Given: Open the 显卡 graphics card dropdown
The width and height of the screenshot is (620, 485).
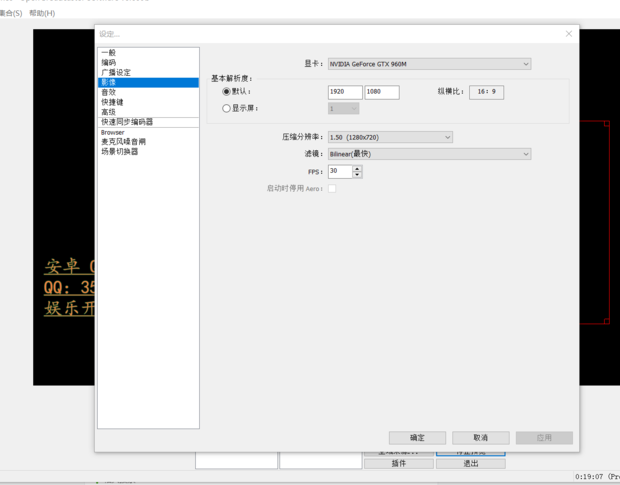Looking at the screenshot, I should [x=429, y=64].
